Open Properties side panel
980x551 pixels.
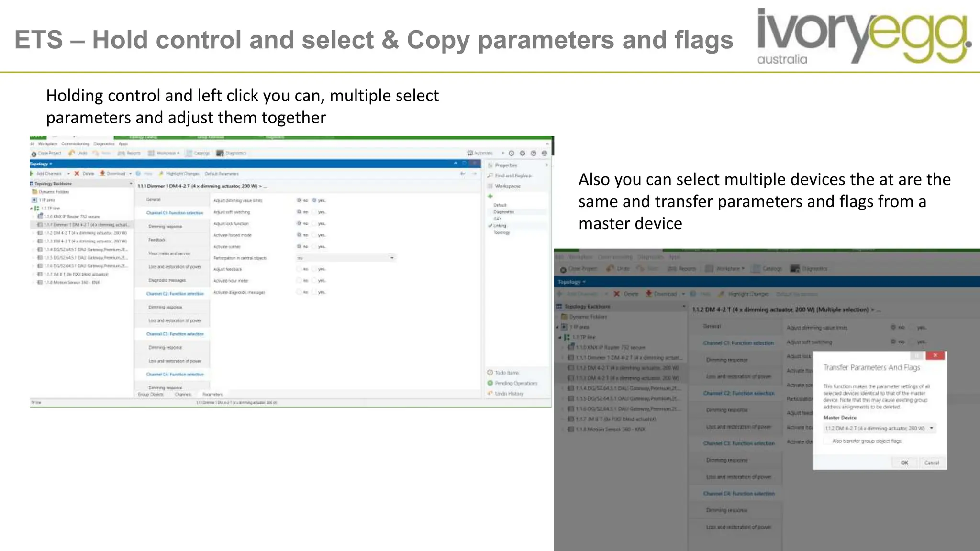(502, 165)
